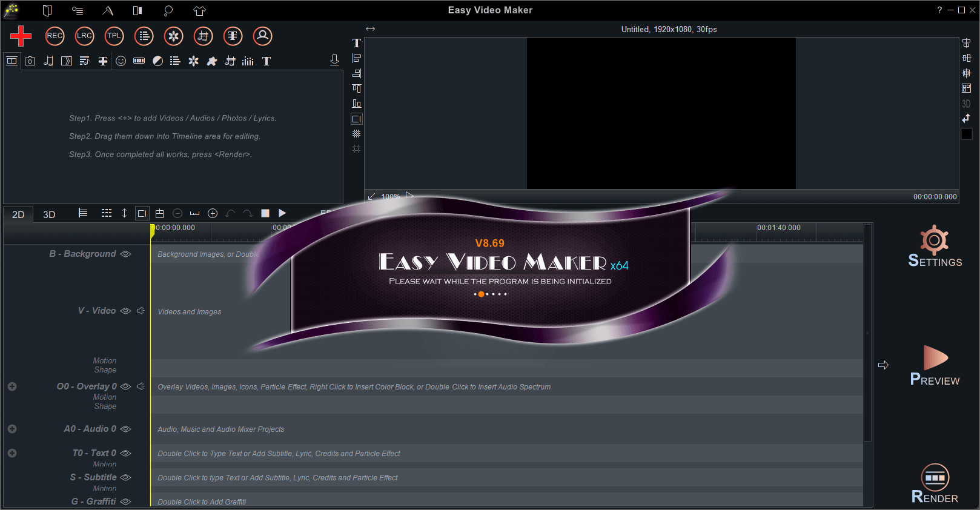Image resolution: width=980 pixels, height=510 pixels.
Task: Click the speech bubble icon in title bar
Action: click(x=168, y=10)
